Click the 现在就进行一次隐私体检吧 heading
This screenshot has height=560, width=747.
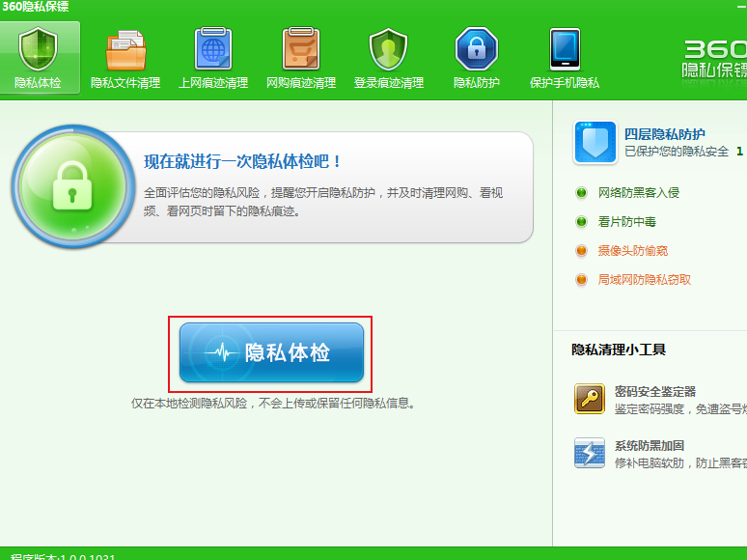(243, 161)
